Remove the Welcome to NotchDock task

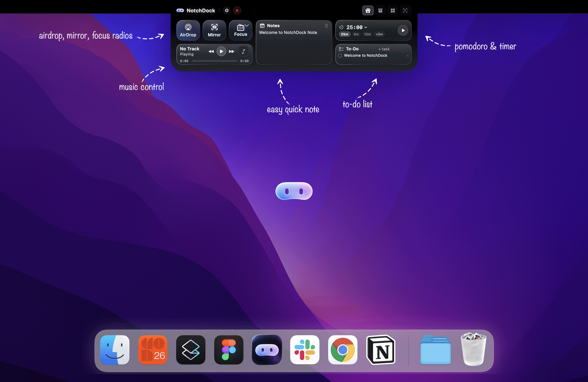click(x=407, y=56)
